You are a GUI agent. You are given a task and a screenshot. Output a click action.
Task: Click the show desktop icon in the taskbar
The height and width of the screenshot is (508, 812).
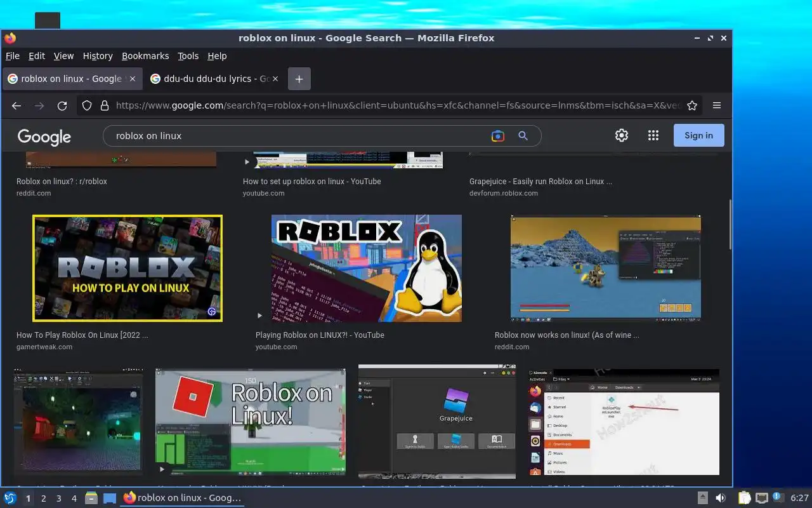[110, 498]
